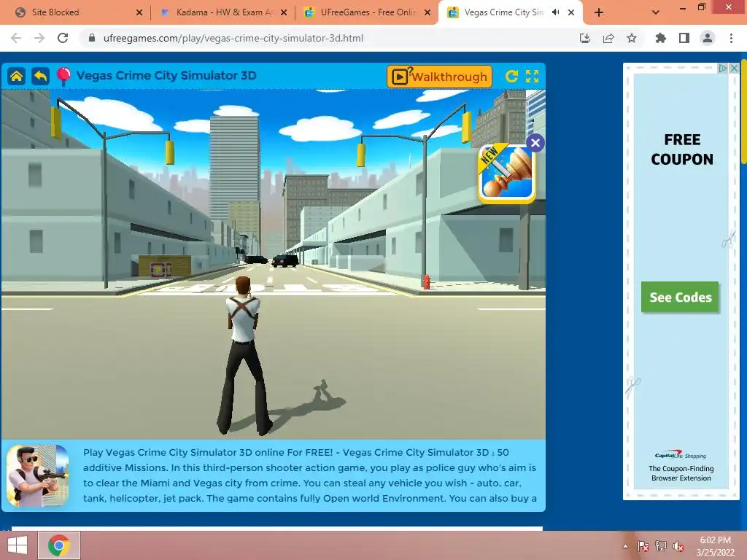
Task: Close the Free Coupon ad
Action: (734, 68)
